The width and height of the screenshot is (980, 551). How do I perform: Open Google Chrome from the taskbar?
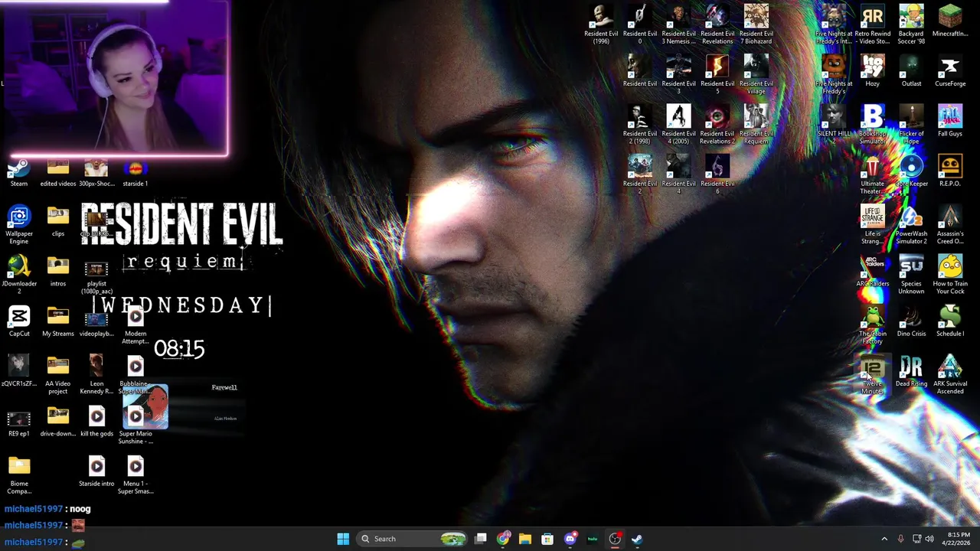point(503,539)
